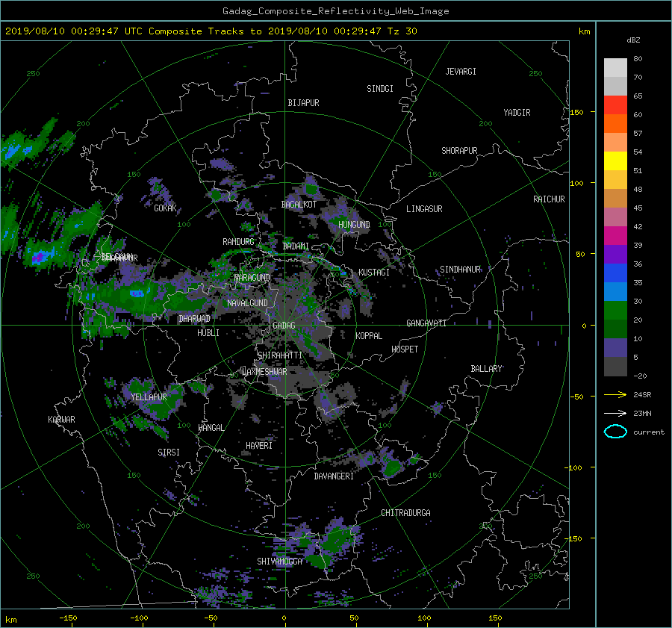Image resolution: width=672 pixels, height=628 pixels.
Task: Click the NAVALGUND city label
Action: click(247, 303)
